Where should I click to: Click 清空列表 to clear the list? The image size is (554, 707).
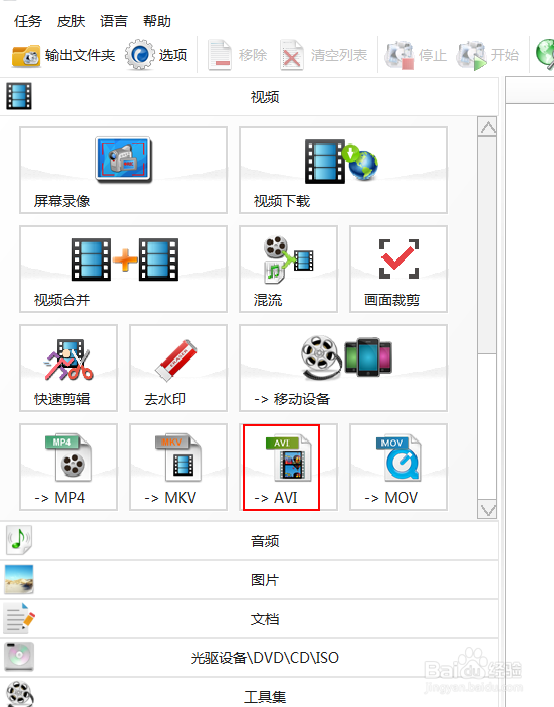click(x=323, y=55)
